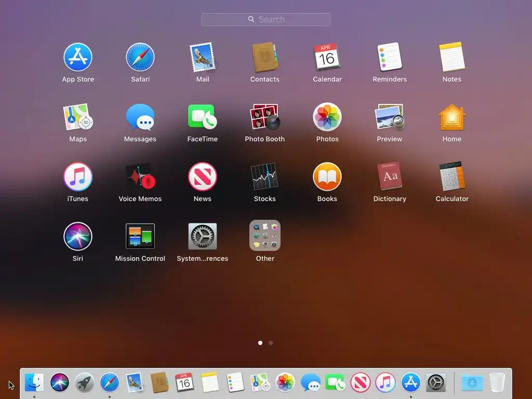
Task: Open Finder in the Dock
Action: point(34,382)
